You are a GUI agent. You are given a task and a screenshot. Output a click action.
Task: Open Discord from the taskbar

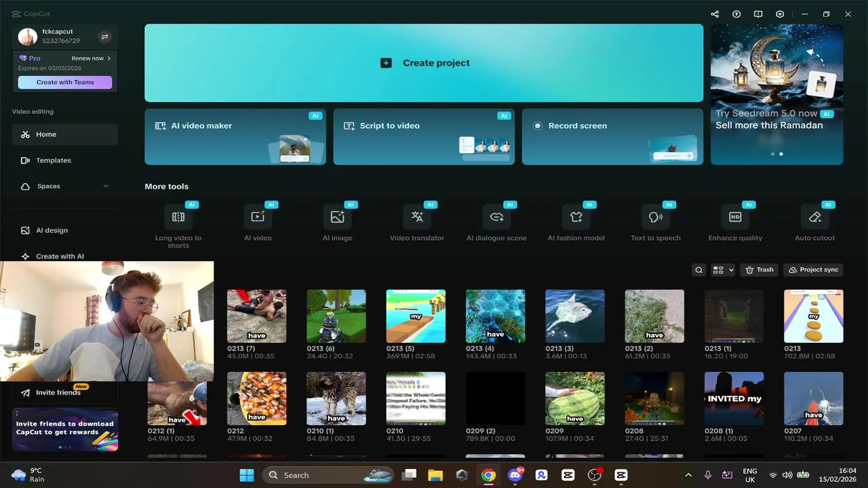515,475
